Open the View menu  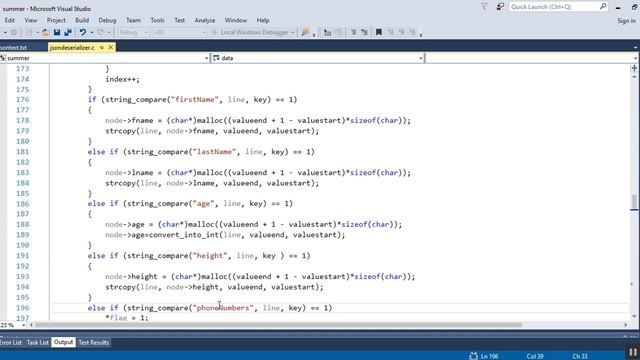(31, 20)
